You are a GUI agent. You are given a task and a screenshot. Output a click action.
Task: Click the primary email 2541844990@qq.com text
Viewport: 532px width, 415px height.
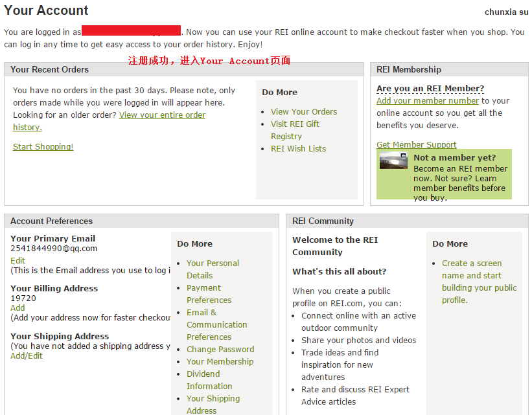pos(54,249)
